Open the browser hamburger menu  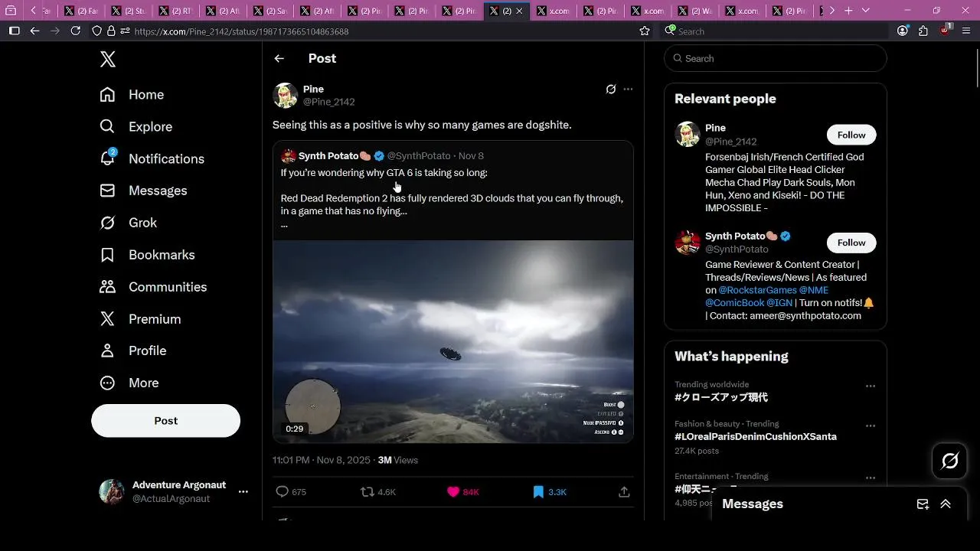[967, 31]
